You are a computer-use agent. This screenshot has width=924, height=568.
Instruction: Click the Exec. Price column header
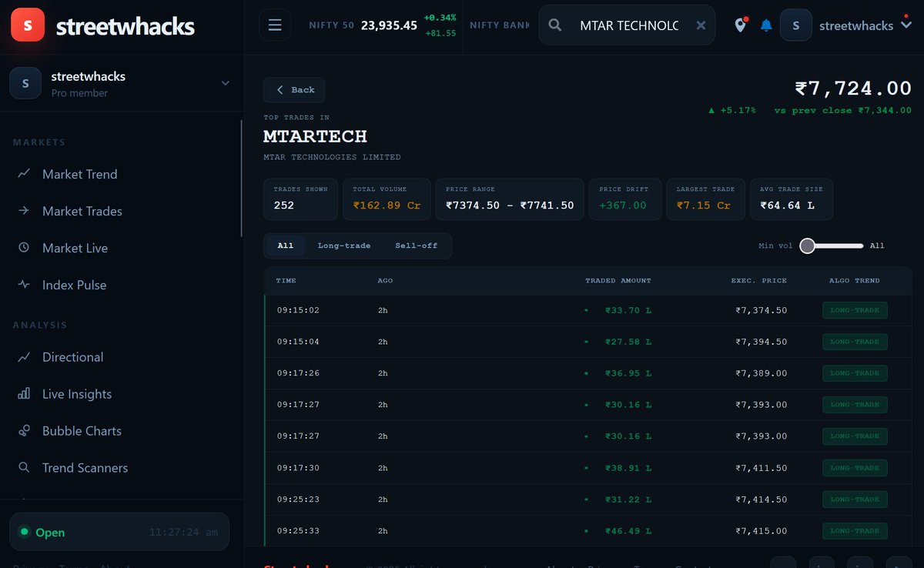point(759,281)
